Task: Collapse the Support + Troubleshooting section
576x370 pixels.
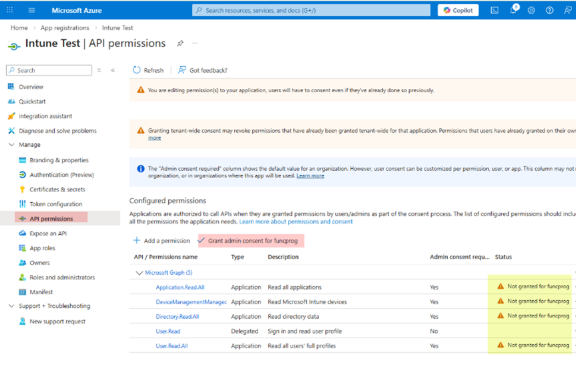Action: tap(11, 306)
